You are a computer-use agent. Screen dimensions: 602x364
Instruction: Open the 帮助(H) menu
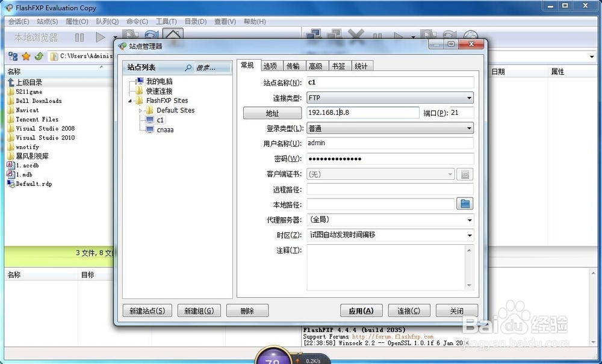tap(255, 22)
